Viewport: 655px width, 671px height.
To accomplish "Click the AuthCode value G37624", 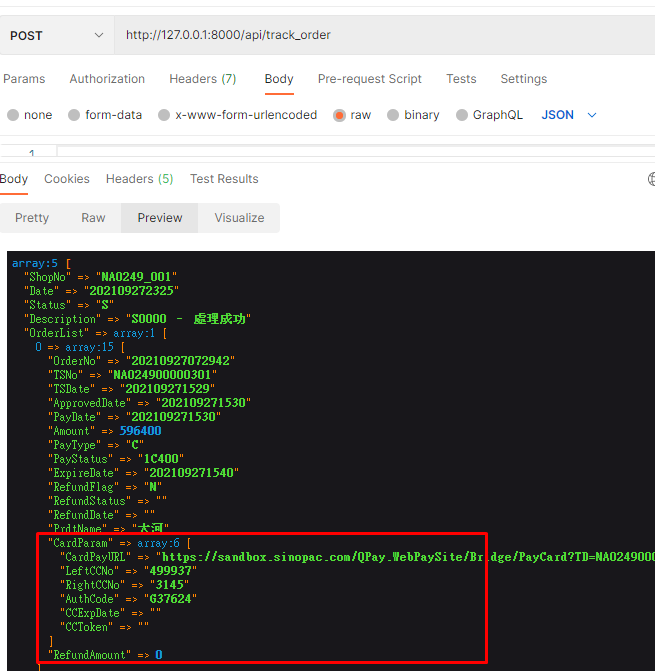I will [x=170, y=599].
